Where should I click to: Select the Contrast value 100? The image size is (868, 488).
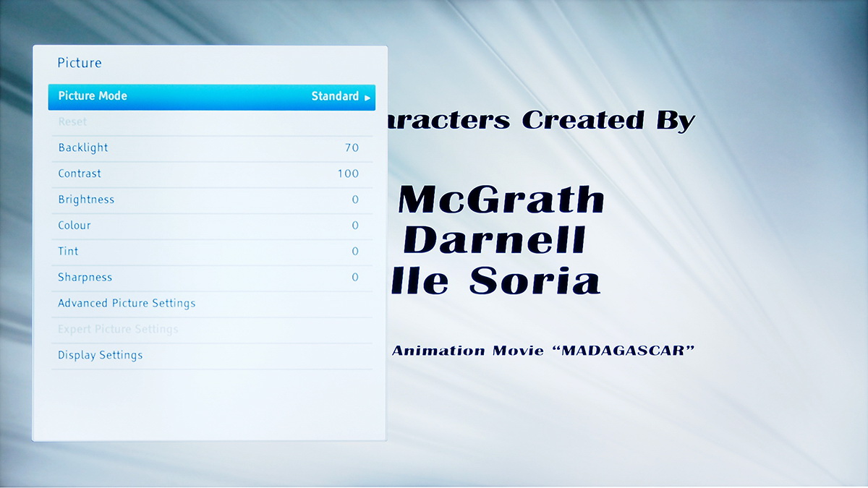pyautogui.click(x=348, y=174)
